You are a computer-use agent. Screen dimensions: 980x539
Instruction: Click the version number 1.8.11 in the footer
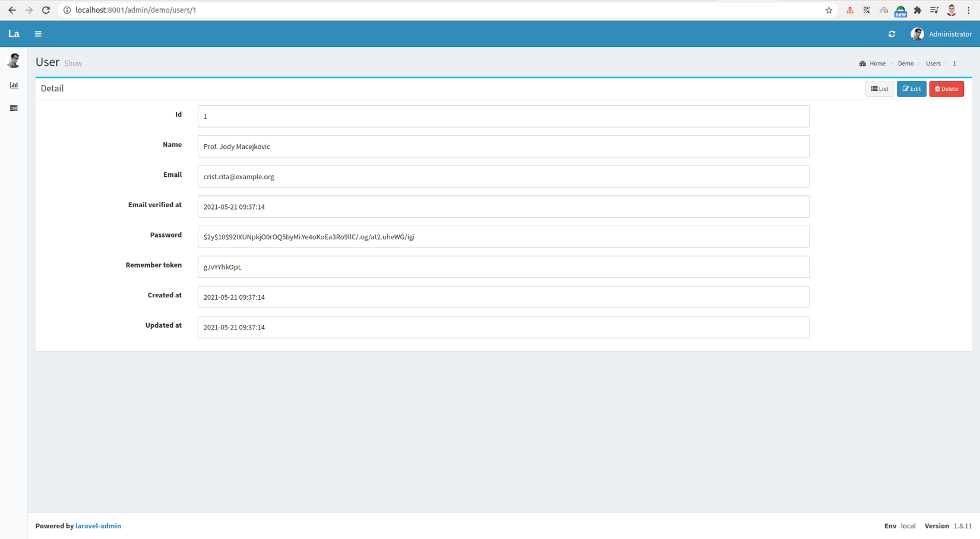pos(963,526)
